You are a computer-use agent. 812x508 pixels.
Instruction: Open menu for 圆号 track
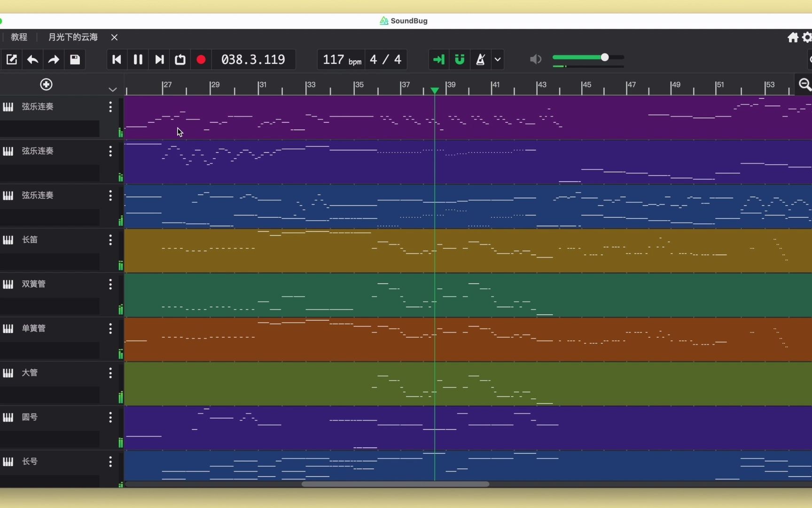pos(110,417)
